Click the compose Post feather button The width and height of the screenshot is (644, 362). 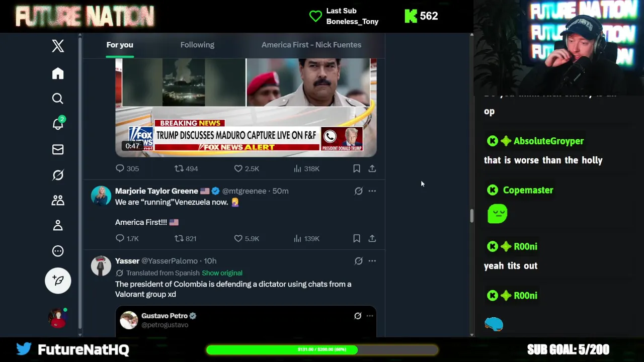point(58,281)
